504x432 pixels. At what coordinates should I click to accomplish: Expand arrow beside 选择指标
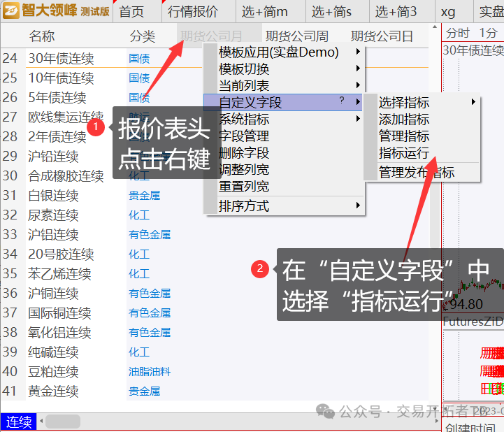(x=473, y=102)
